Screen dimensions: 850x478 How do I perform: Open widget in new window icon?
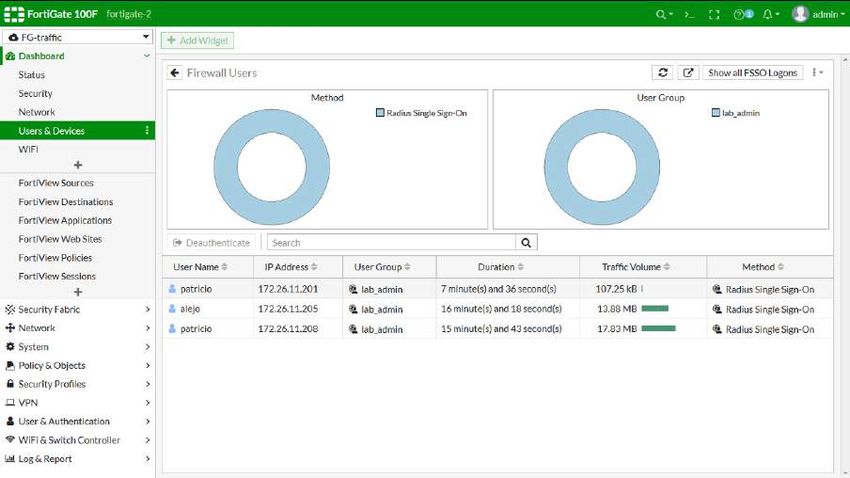[688, 73]
